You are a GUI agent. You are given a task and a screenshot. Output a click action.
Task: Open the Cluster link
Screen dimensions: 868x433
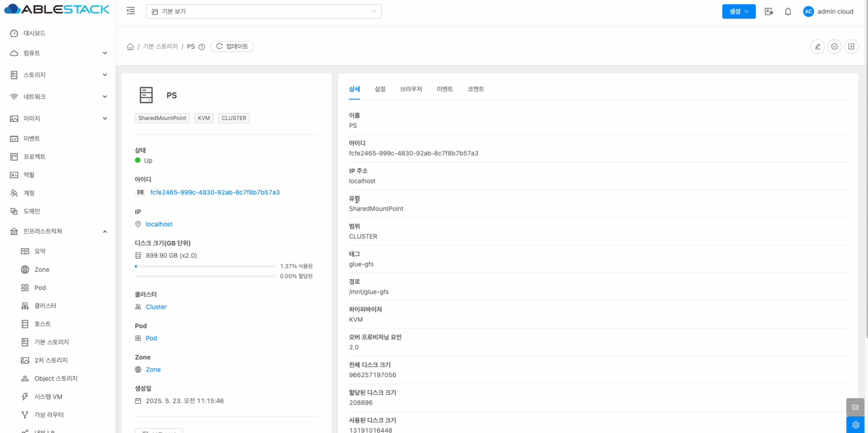pos(156,307)
